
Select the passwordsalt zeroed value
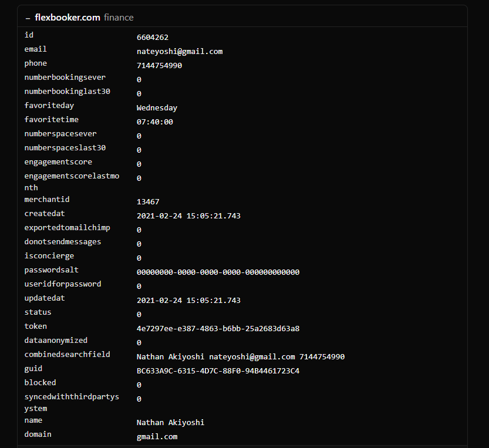pyautogui.click(x=218, y=272)
